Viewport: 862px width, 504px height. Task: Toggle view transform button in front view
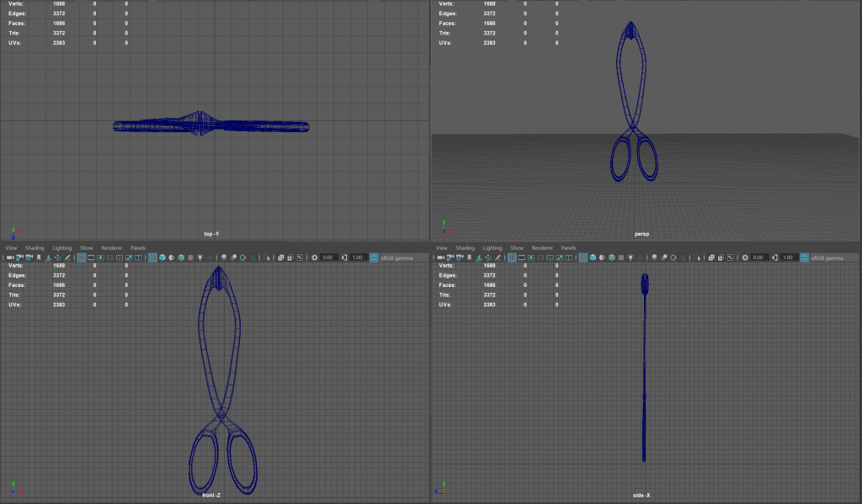point(374,257)
